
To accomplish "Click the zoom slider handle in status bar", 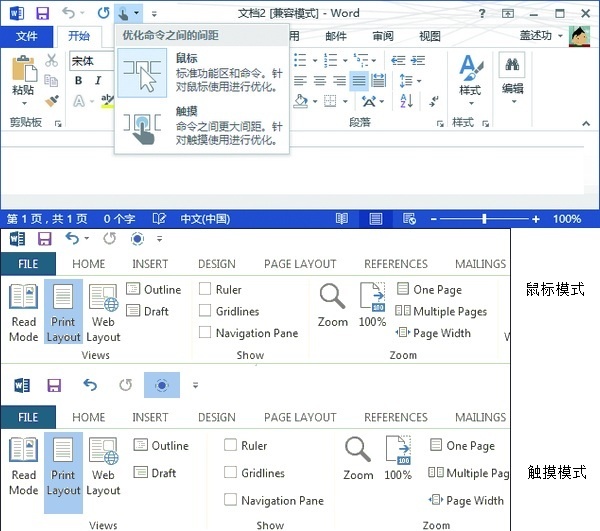I will (x=484, y=219).
